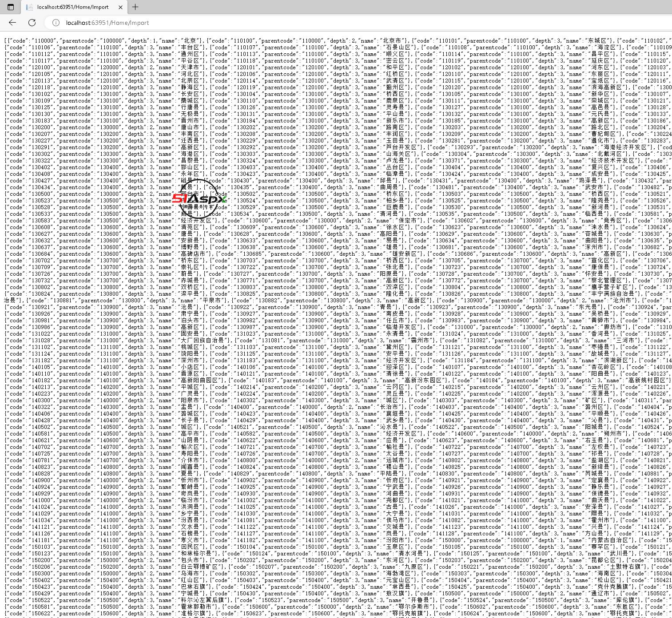Click the name "桃城区"
This screenshot has width=672, height=618.
191,347
